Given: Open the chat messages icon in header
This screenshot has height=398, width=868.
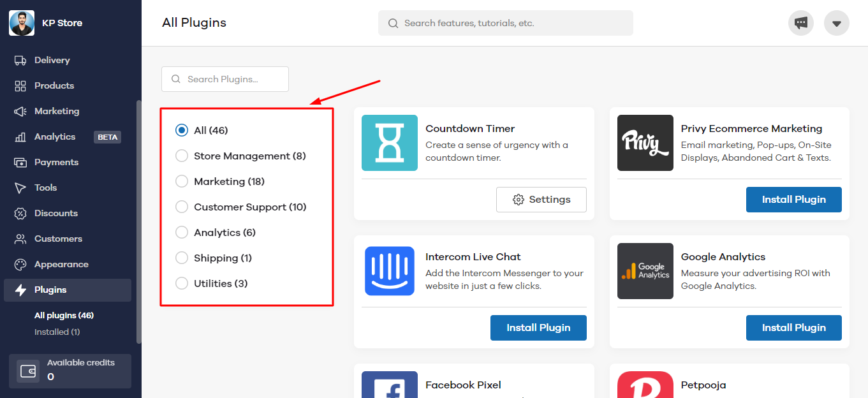Looking at the screenshot, I should (801, 24).
